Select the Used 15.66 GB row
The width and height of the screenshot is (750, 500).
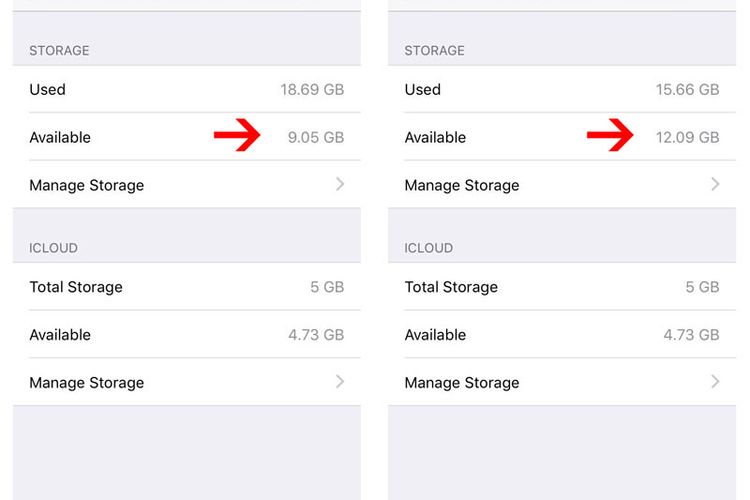pos(562,89)
